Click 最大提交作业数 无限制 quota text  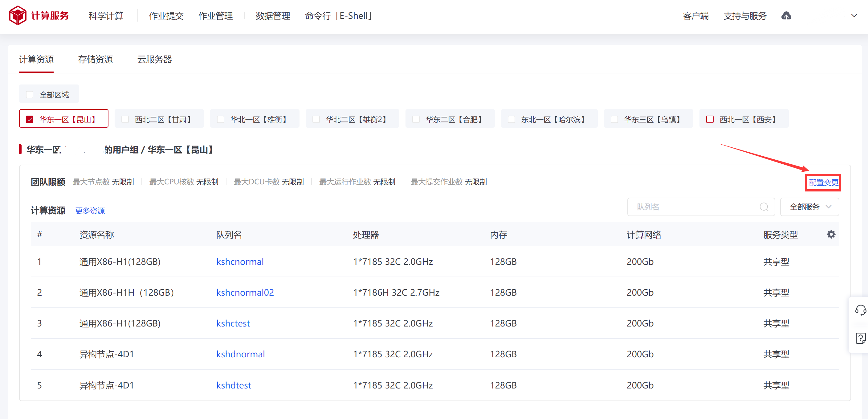pos(449,182)
